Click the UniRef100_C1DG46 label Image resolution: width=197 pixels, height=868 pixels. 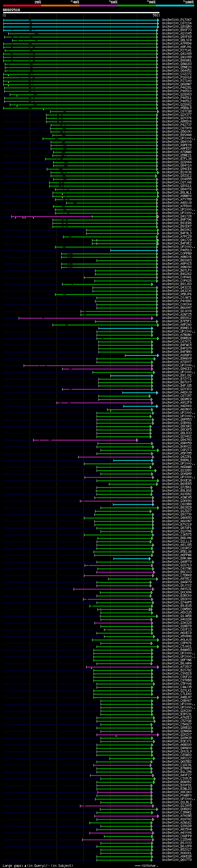[176, 839]
